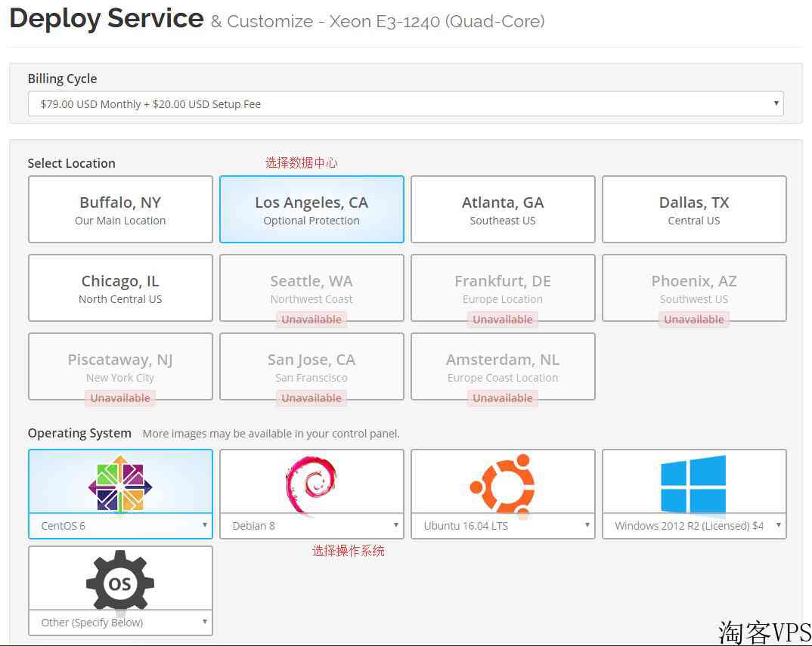
Task: Choose Dallas, TX location
Action: click(694, 209)
